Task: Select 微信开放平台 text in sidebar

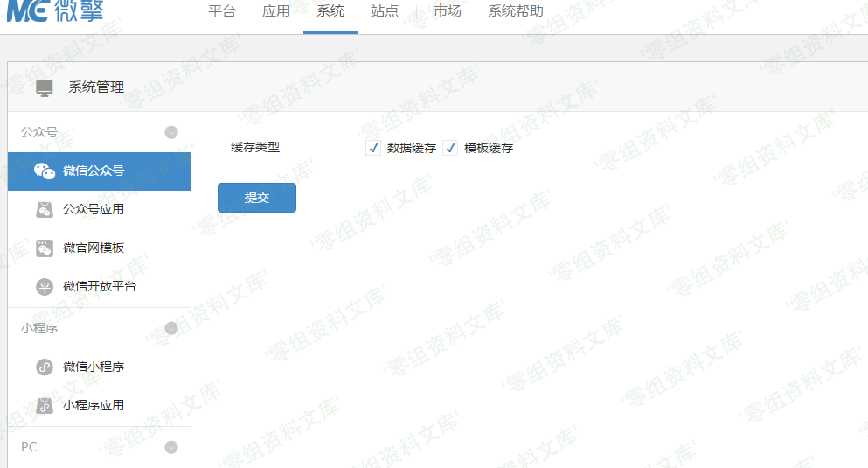Action: (100, 287)
